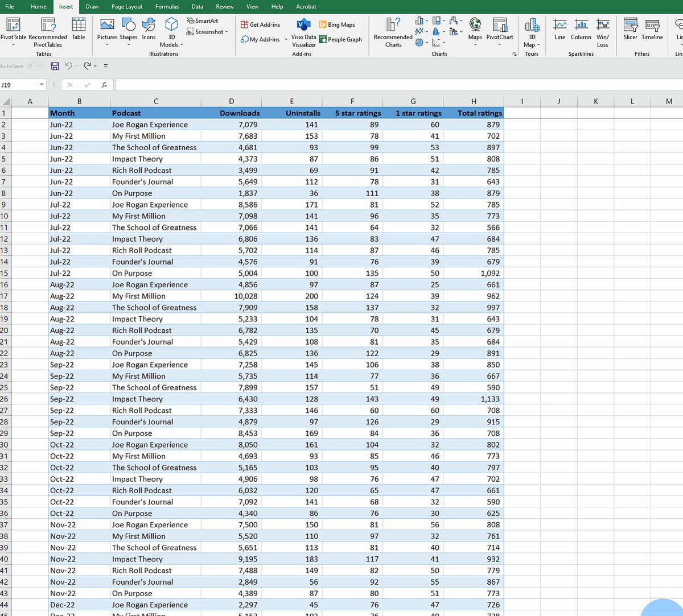Click the Get Add-ins button
This screenshot has height=616, width=683.
coord(260,24)
